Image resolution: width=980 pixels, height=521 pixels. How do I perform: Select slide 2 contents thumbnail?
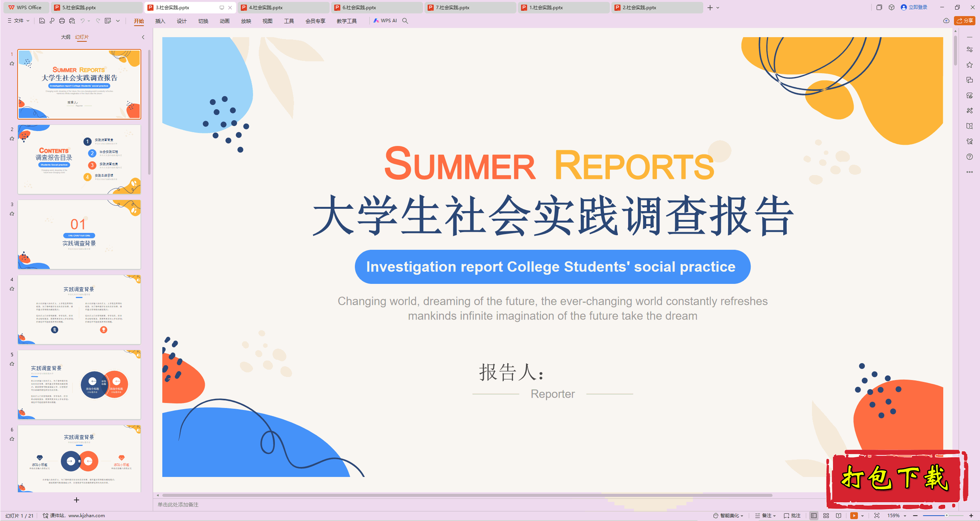click(x=79, y=159)
